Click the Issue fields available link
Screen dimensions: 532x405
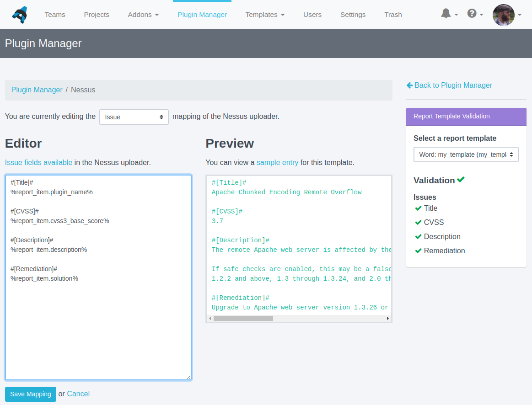point(38,162)
